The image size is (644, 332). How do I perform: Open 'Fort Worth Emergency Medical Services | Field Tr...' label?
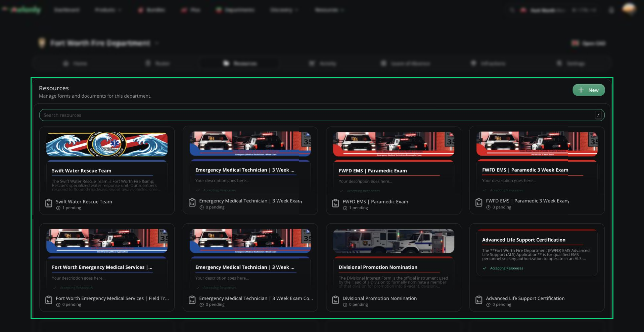[112, 298]
